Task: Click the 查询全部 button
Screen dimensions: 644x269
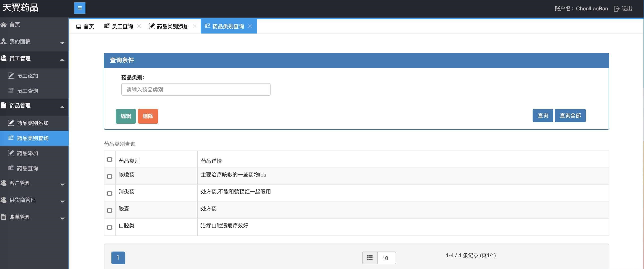Action: click(570, 115)
